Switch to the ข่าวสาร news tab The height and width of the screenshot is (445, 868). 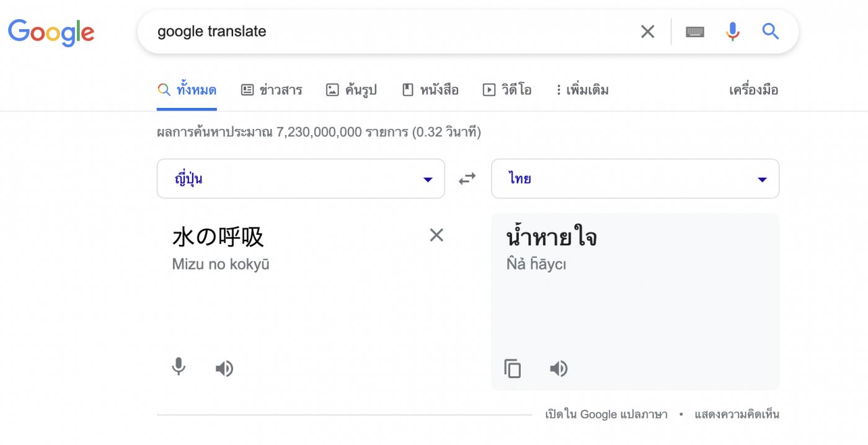[x=272, y=90]
